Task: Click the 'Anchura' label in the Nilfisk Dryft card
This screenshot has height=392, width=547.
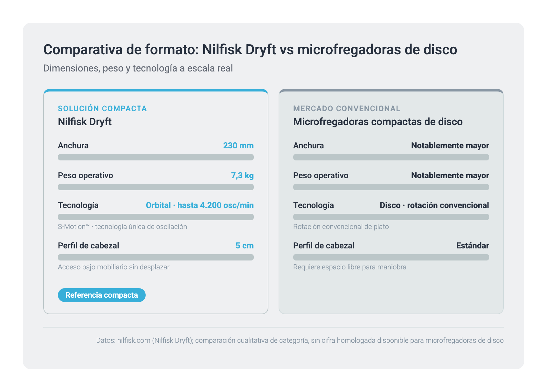Action: [73, 145]
